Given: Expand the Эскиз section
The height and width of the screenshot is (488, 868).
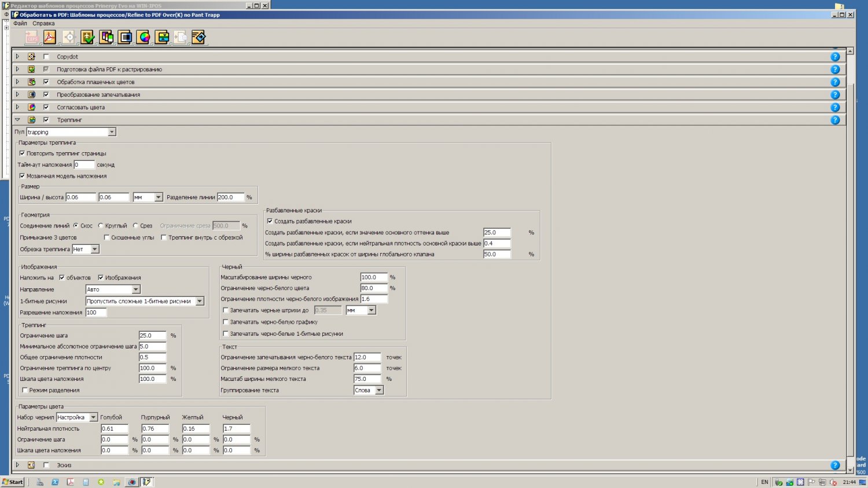Looking at the screenshot, I should tap(17, 465).
